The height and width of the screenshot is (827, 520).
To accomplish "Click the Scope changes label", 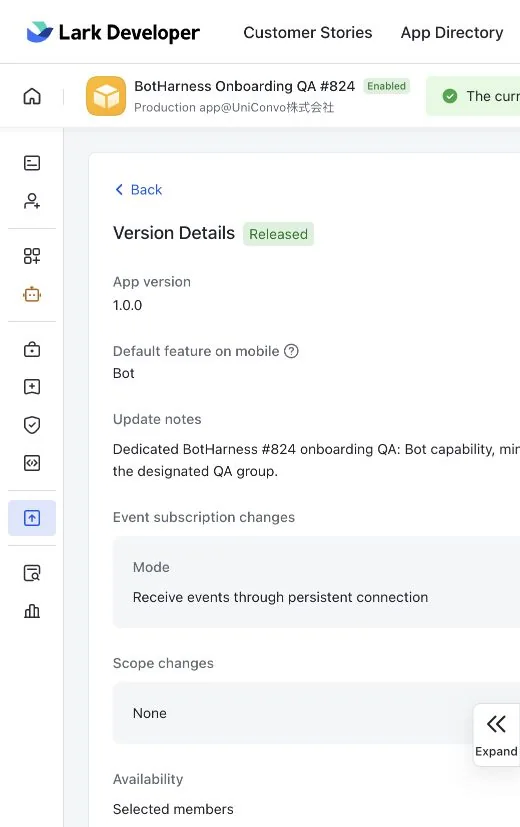I will pyautogui.click(x=163, y=663).
